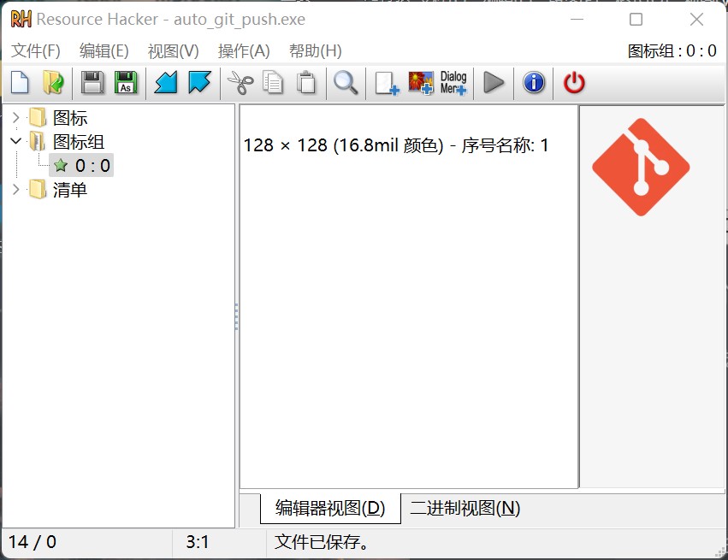Click the Paste clipboard icon

point(306,83)
